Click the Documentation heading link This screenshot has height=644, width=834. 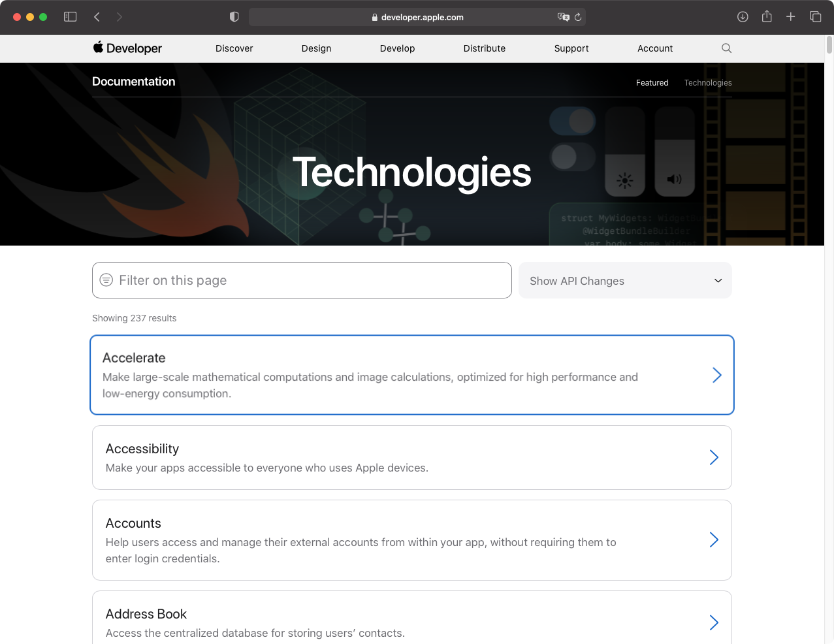[x=134, y=82]
